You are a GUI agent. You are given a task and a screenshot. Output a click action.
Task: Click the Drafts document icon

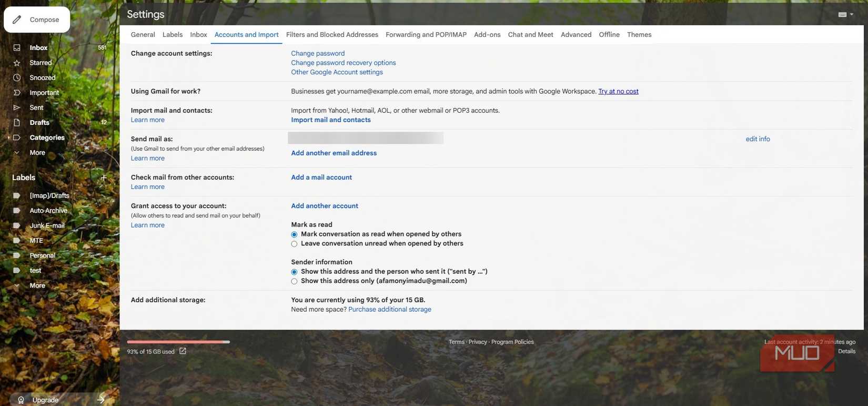(x=17, y=123)
